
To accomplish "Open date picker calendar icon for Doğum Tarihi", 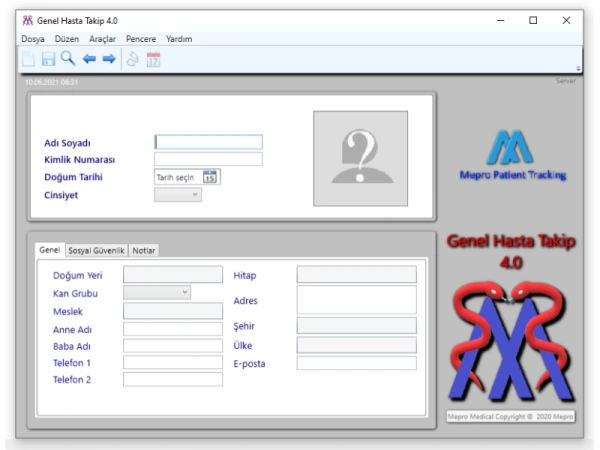I will 210,177.
